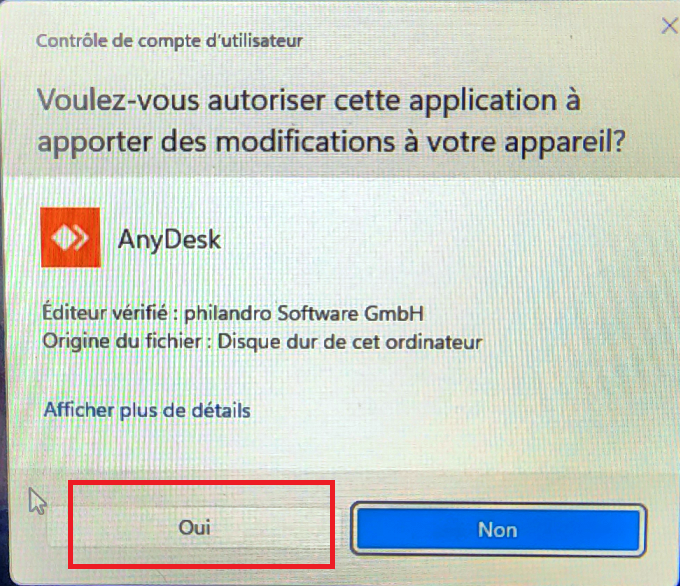Select the Contrôle de compte d'utilisateur title
The image size is (680, 586).
pyautogui.click(x=169, y=41)
